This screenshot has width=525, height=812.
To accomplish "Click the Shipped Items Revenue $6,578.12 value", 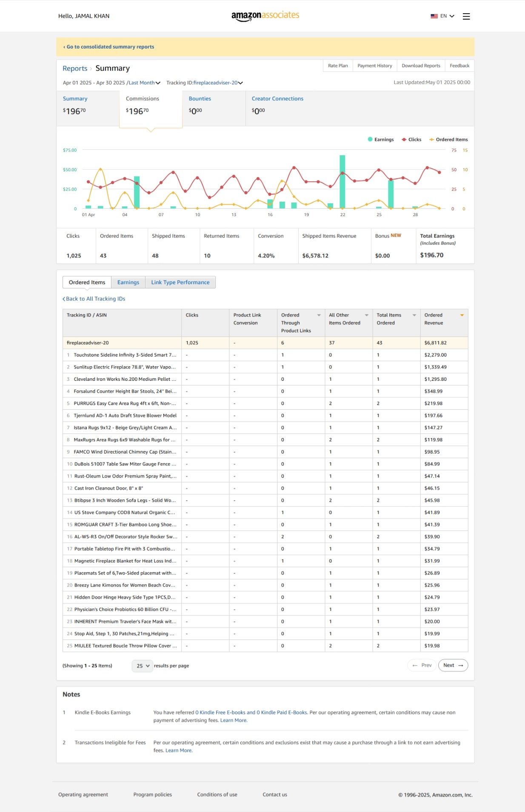I will (315, 256).
